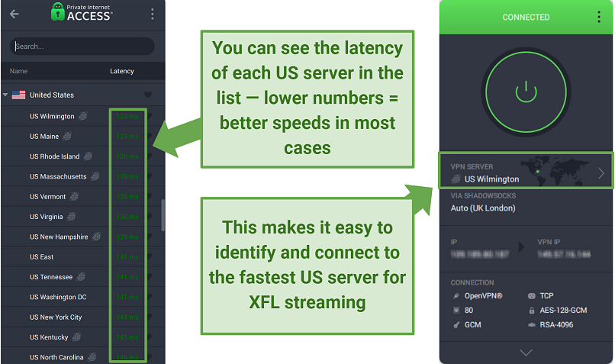Click the United States country label
The width and height of the screenshot is (615, 364).
[52, 95]
